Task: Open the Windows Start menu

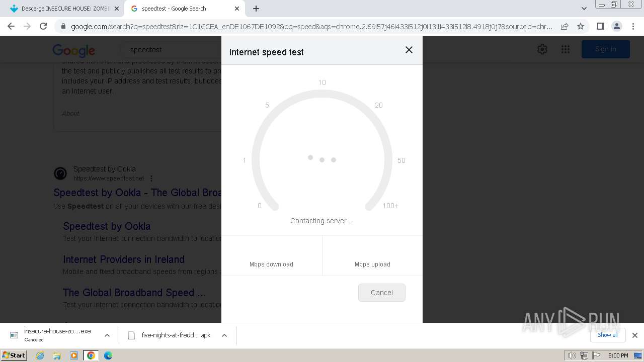Action: pyautogui.click(x=14, y=355)
